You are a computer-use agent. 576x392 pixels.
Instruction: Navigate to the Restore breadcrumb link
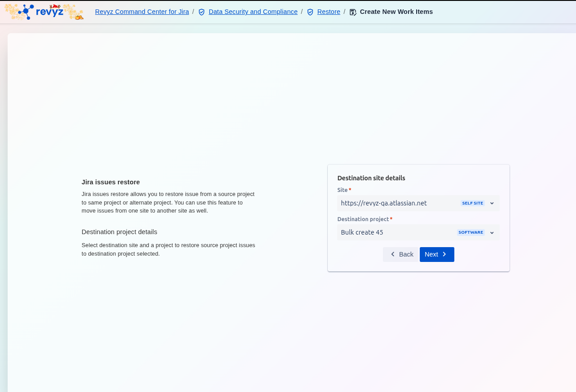pyautogui.click(x=329, y=12)
